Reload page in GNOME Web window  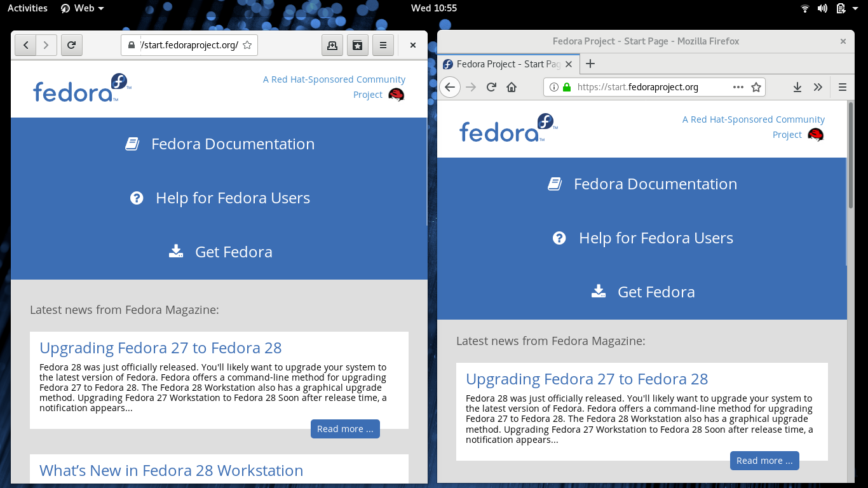pos(72,45)
